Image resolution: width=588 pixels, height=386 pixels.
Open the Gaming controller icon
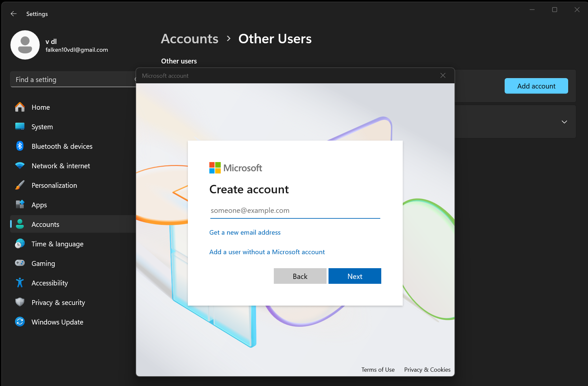(20, 263)
